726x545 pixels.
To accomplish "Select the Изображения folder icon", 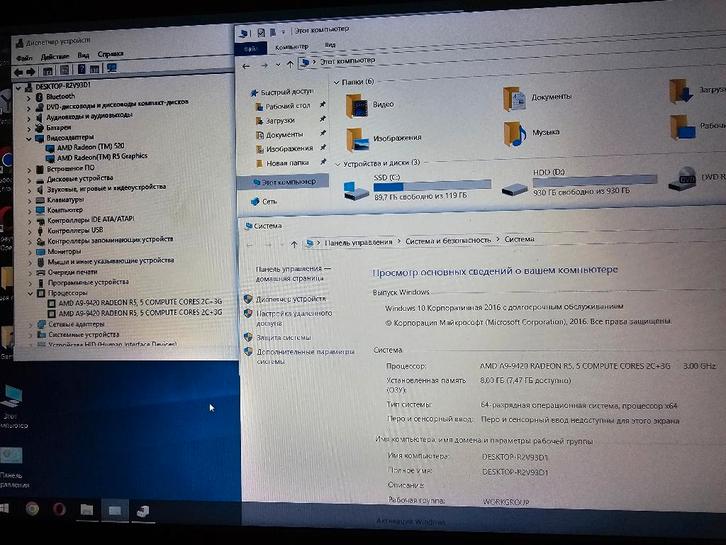I will pos(357,139).
